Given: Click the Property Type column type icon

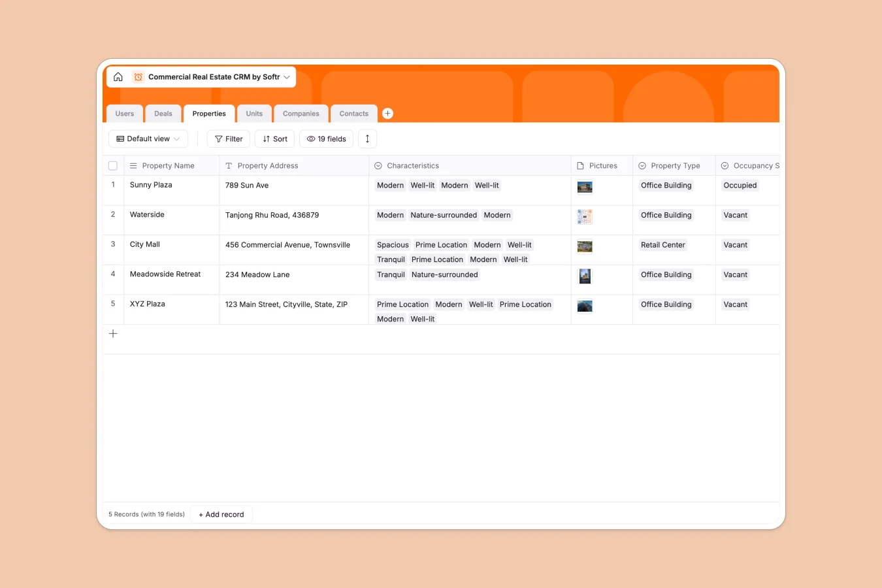Looking at the screenshot, I should coord(642,165).
